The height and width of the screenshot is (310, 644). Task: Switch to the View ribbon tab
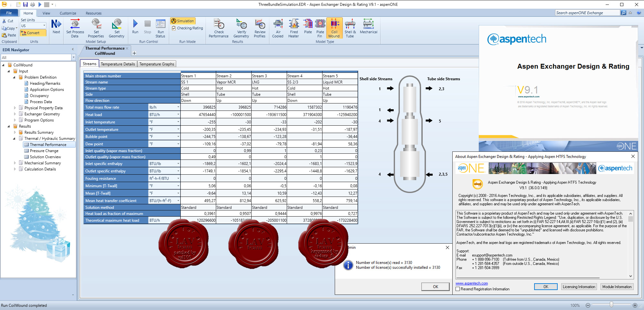[x=46, y=13]
